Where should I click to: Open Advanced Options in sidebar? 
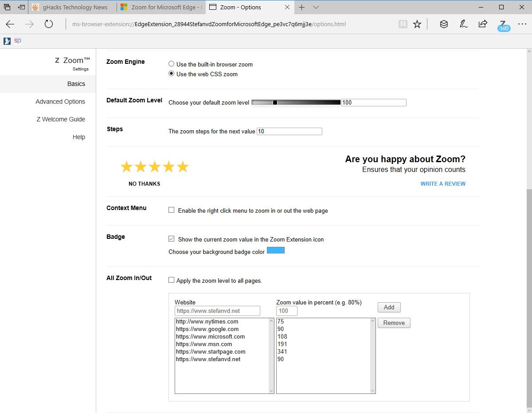point(60,101)
